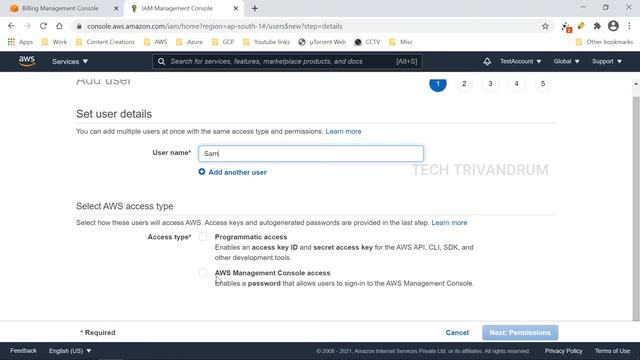The height and width of the screenshot is (360, 640).
Task: Open the TestAccount account dropdown
Action: [x=520, y=61]
